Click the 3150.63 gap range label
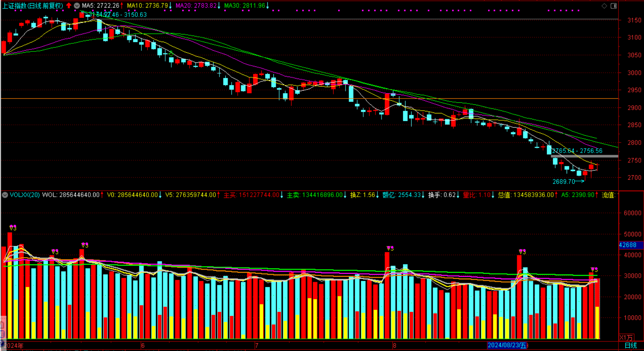The image size is (644, 351). [135, 15]
